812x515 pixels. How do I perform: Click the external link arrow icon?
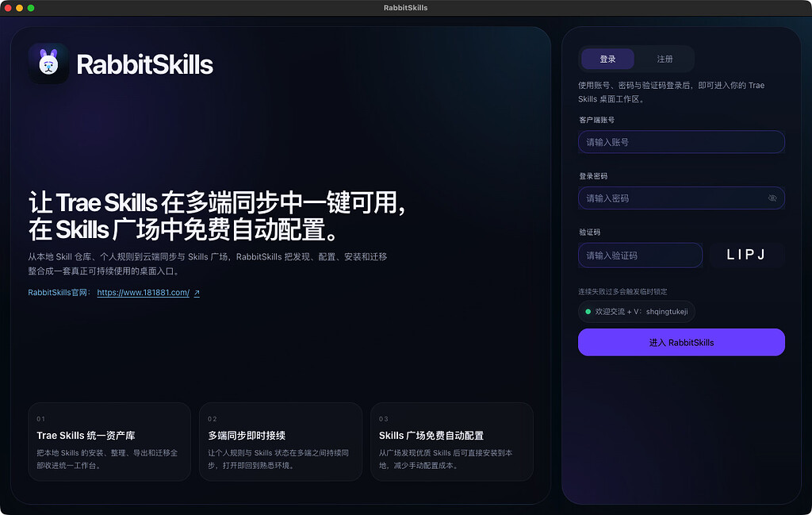(197, 294)
